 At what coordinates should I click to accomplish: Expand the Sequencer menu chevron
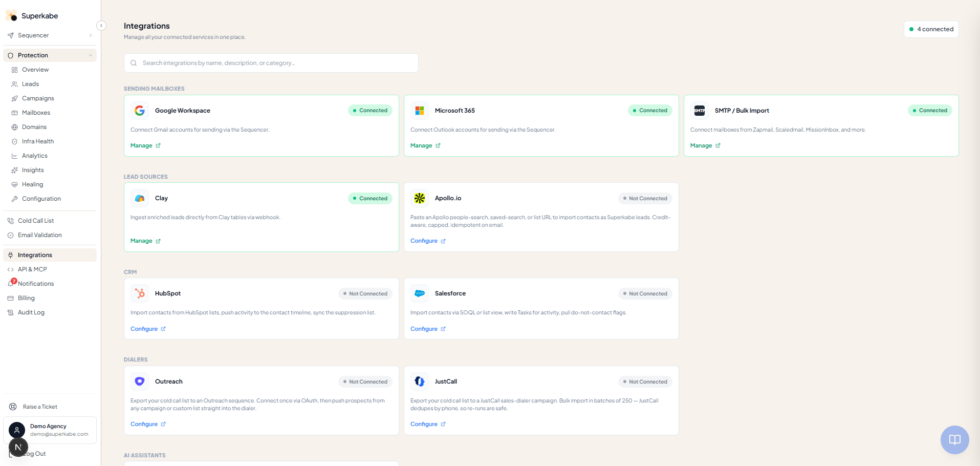[91, 35]
